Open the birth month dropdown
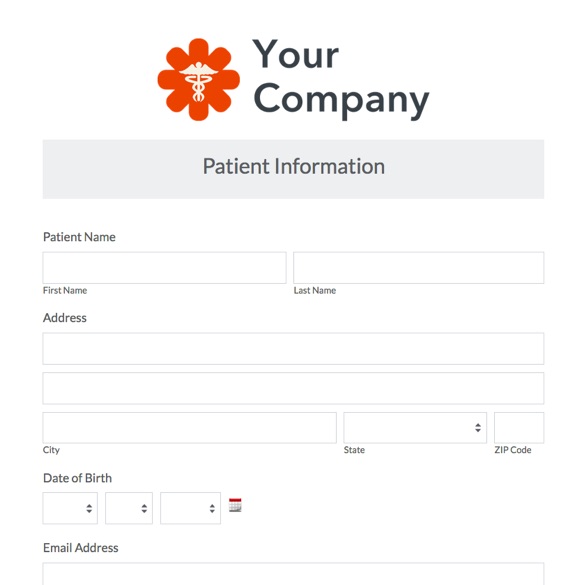The image size is (585, 585). click(70, 508)
